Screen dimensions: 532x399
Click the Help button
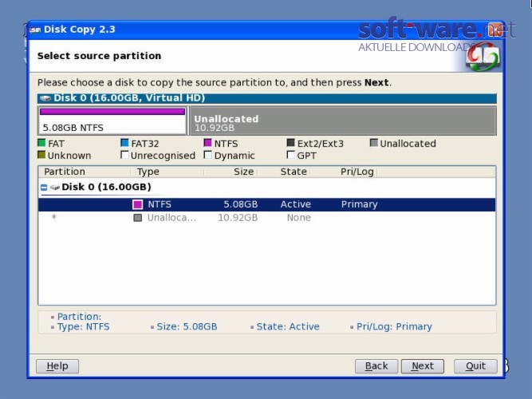(x=57, y=366)
